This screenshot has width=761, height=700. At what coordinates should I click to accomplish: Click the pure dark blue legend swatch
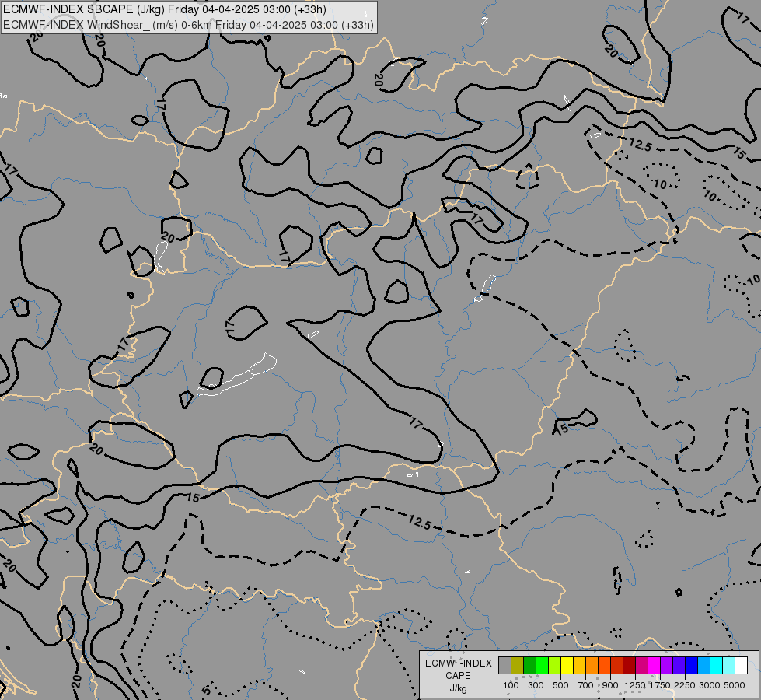click(x=691, y=665)
